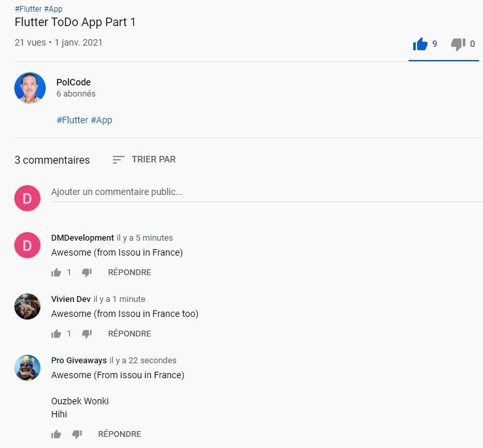Open DMDevelopment commenter avatar
The image size is (483, 448).
pyautogui.click(x=27, y=245)
